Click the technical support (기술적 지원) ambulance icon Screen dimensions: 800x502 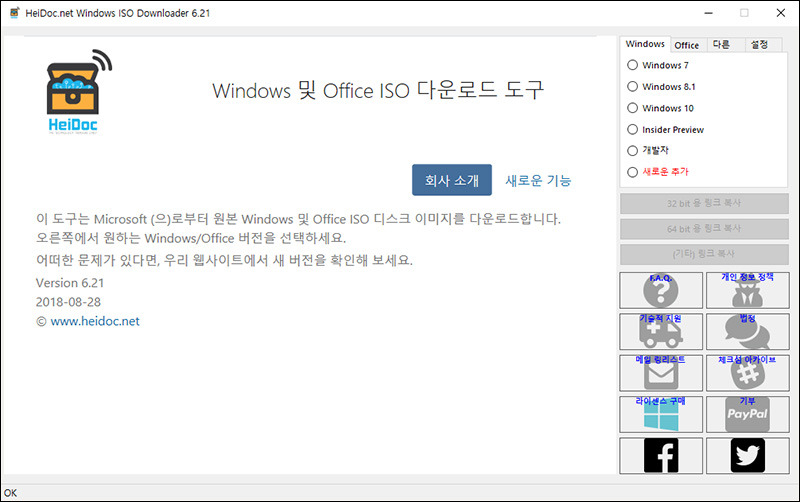pos(661,332)
